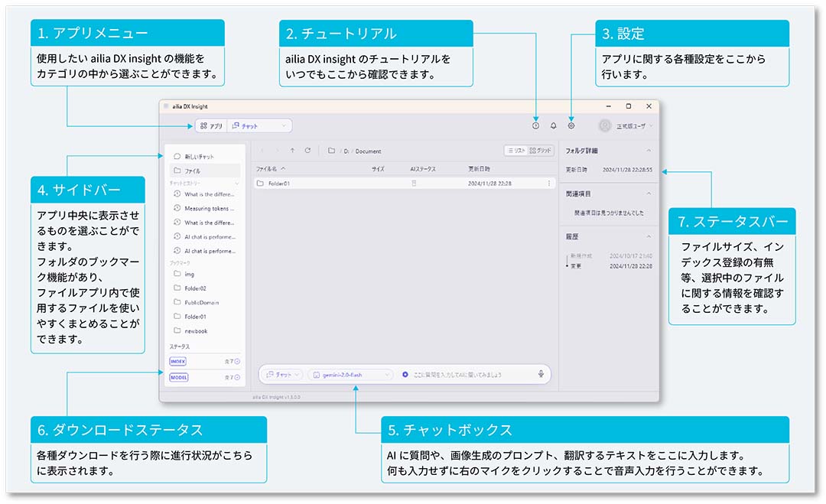Click the completion icon beside MODEL status
The width and height of the screenshot is (826, 504).
pyautogui.click(x=237, y=377)
